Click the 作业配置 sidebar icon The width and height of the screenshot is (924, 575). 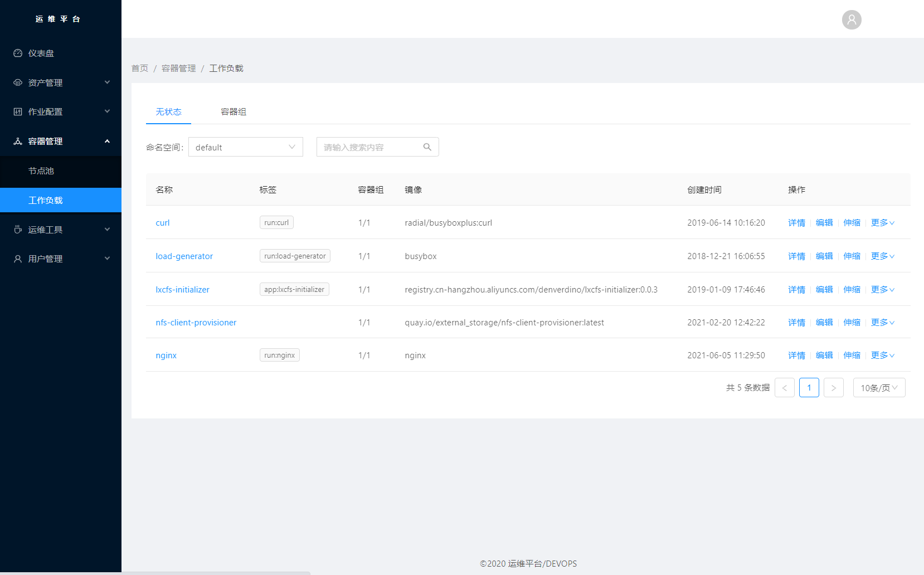tap(18, 111)
